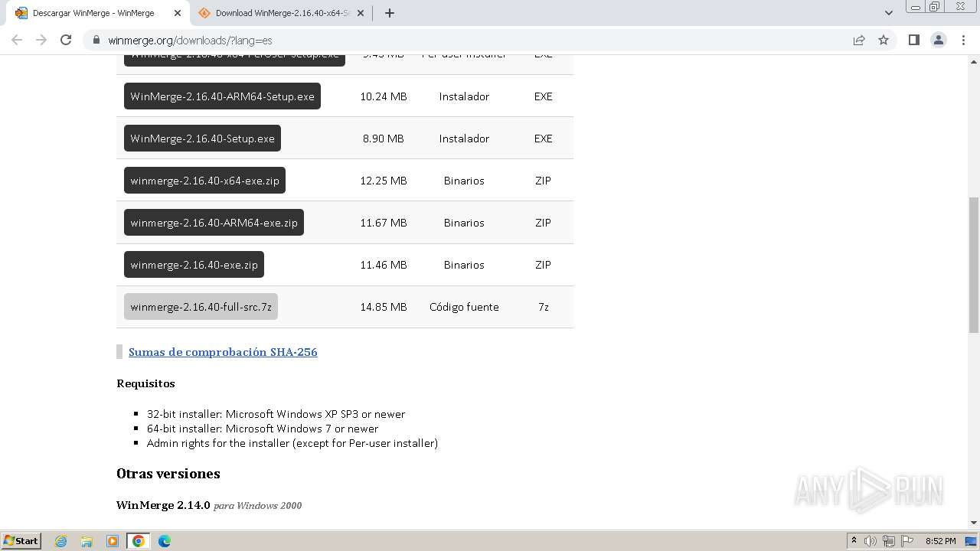Download winmerge-2.16.40-exe.zip

point(194,265)
